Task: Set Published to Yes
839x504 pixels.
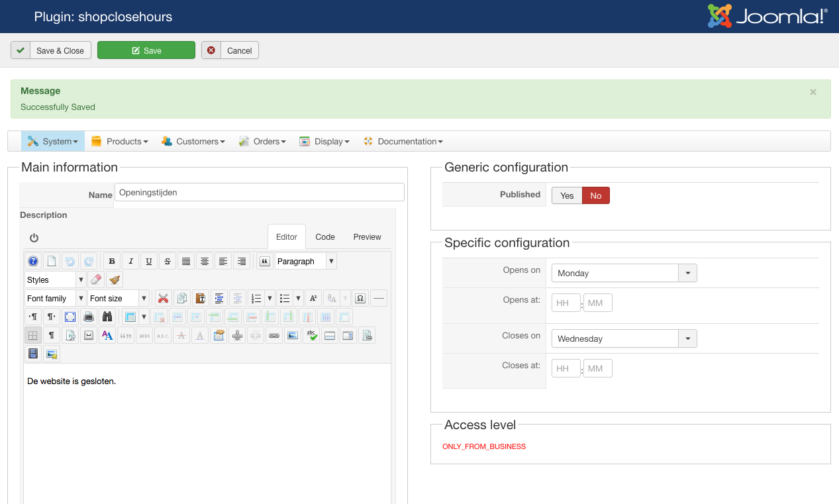Action: click(567, 195)
